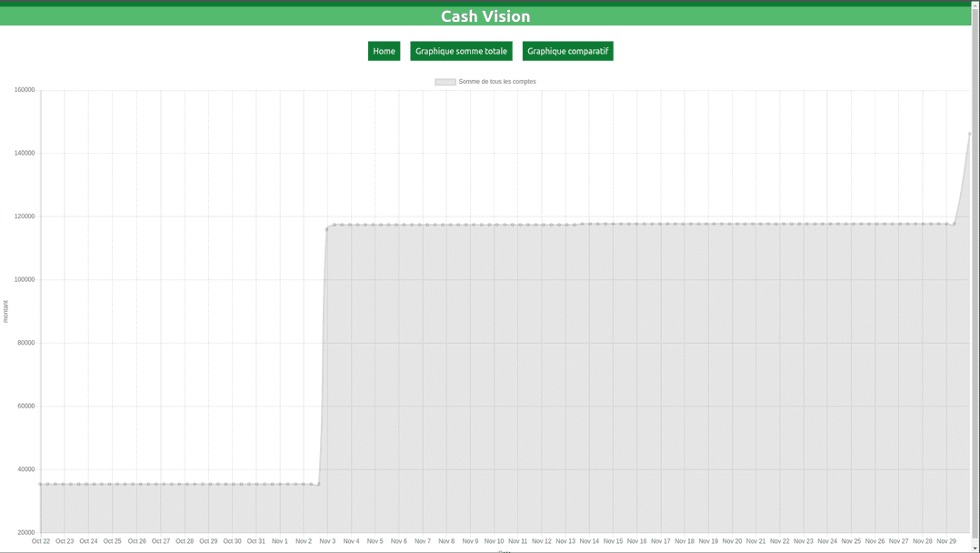Click the Nov 20 x-axis date label
Screen dimensions: 980x553
(x=732, y=541)
